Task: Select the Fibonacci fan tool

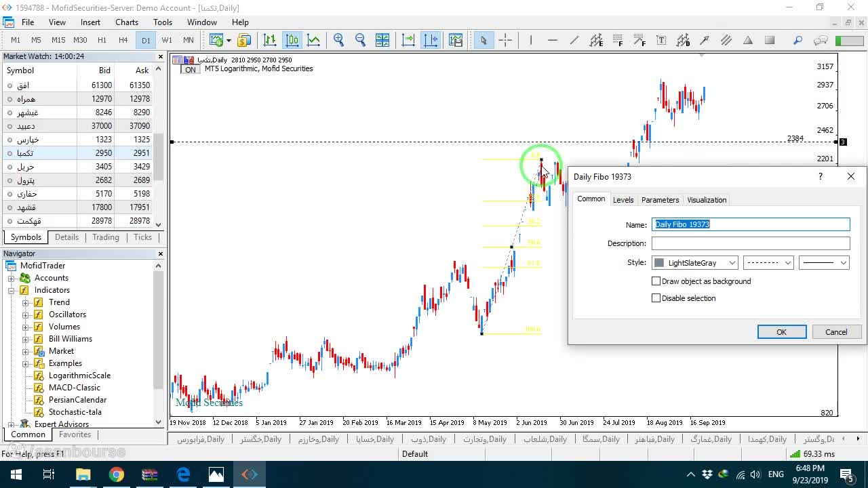Action: 639,40
